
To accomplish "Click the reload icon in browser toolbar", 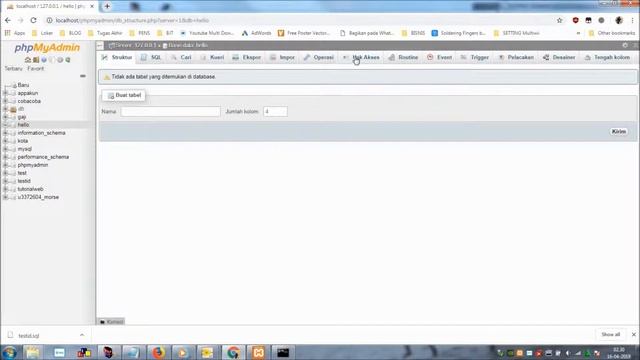I will 33,20.
